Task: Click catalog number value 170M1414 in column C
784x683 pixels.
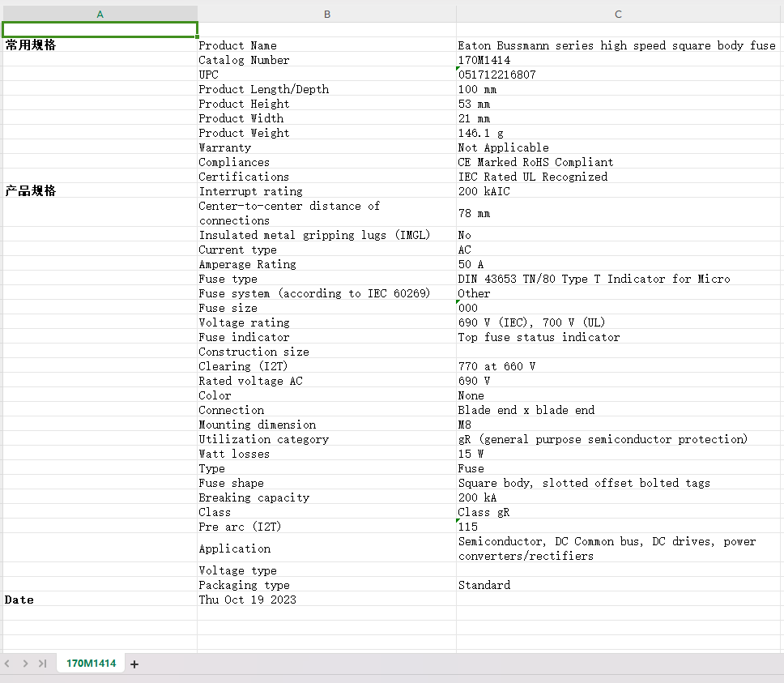Action: (x=619, y=59)
